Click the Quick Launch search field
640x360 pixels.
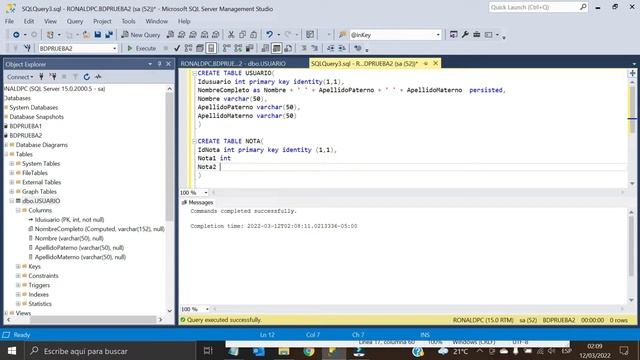(538, 7)
